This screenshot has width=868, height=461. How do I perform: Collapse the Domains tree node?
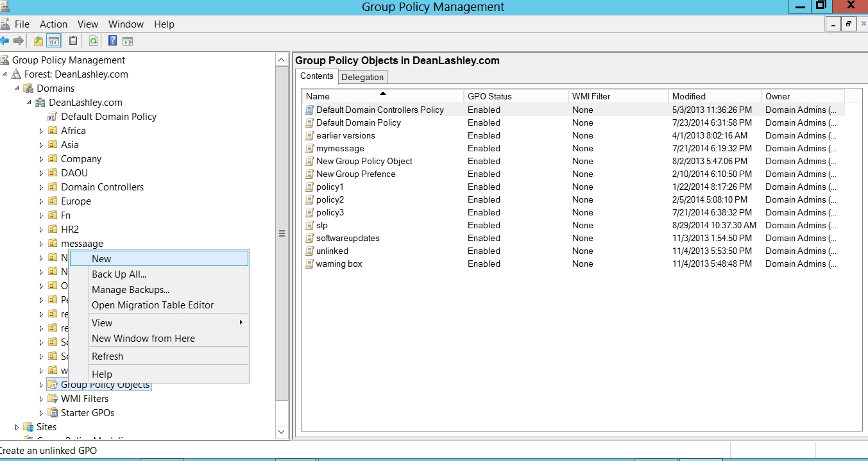pyautogui.click(x=17, y=88)
